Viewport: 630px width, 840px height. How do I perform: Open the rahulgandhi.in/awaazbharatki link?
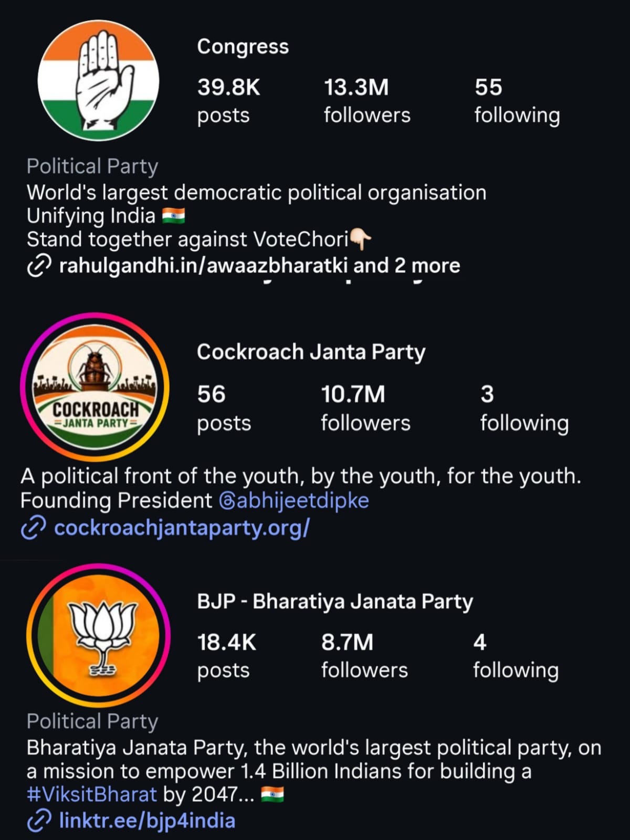coord(203,266)
